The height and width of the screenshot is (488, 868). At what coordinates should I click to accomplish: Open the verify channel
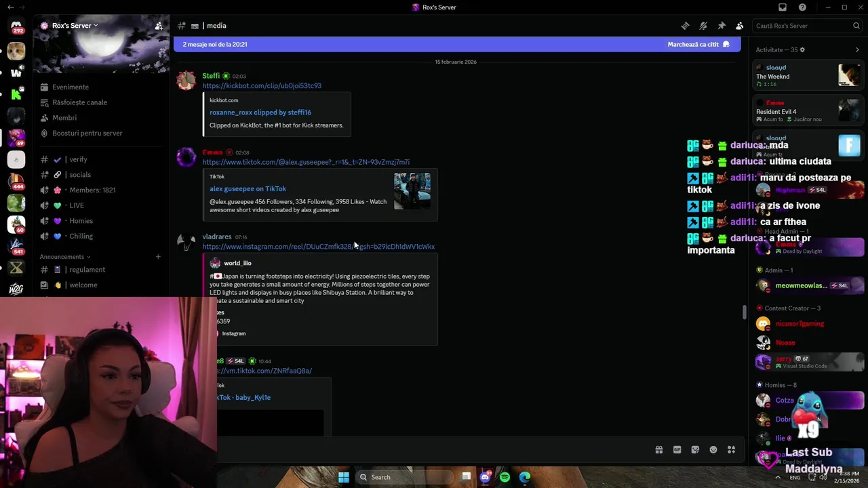102,159
